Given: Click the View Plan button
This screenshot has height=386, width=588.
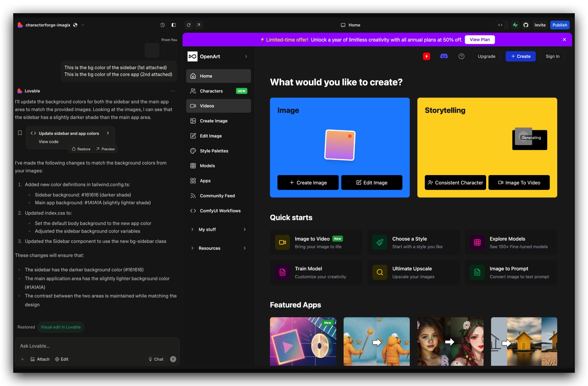Looking at the screenshot, I should tap(480, 40).
